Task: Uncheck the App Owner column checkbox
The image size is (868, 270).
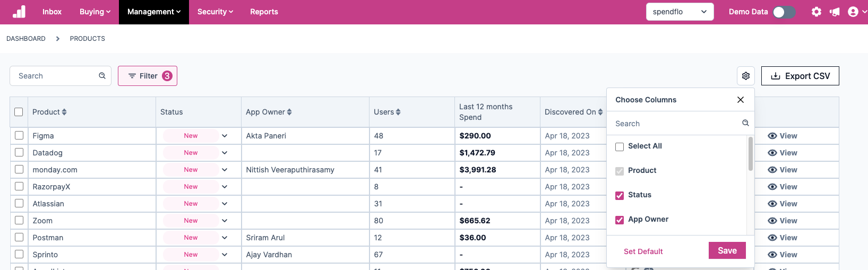Action: tap(620, 220)
